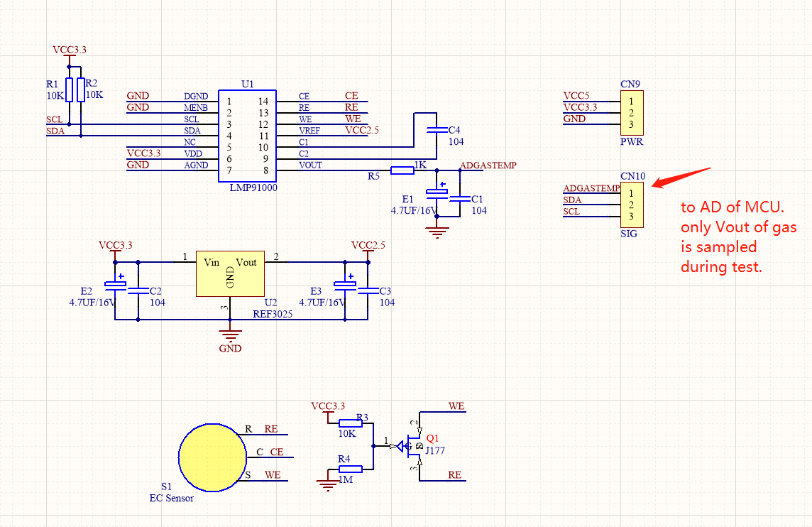Select the REF3025 regulator symbol U2

pos(229,273)
